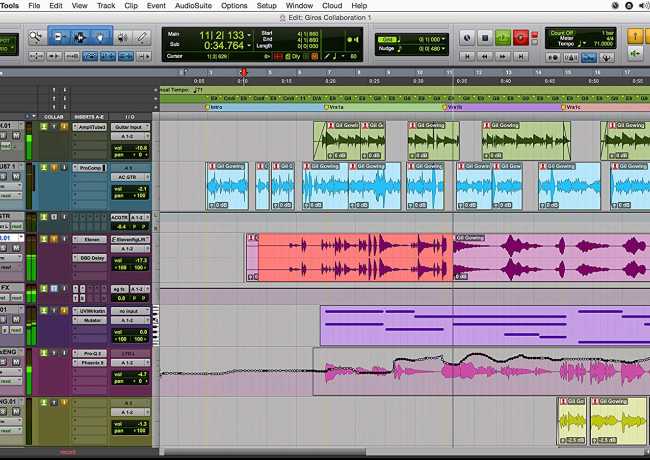Screen dimensions: 650x460
Task: Toggle the Link Timeline and Edit Selection button
Action: pyautogui.click(x=108, y=56)
